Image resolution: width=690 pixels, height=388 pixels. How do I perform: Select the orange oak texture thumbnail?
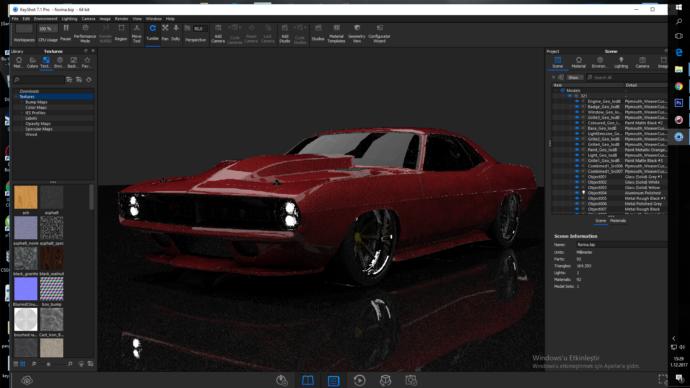coord(26,197)
